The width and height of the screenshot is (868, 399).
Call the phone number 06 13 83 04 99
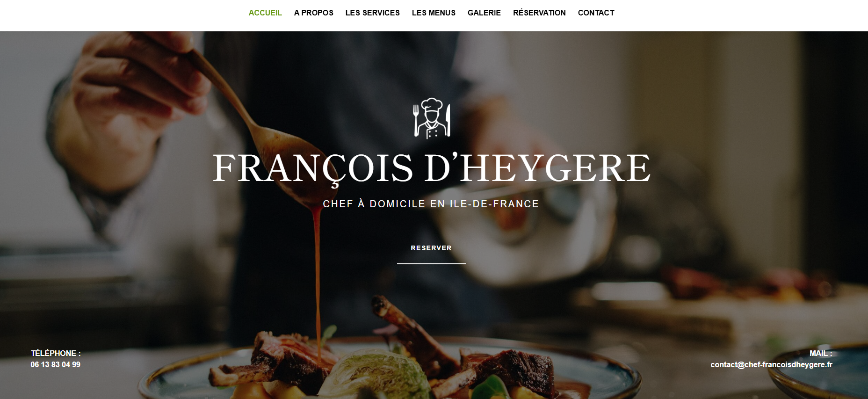pos(56,364)
